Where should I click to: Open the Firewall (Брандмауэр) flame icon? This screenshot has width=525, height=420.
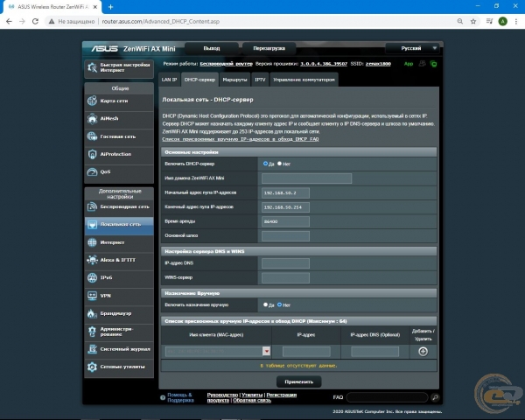point(92,313)
